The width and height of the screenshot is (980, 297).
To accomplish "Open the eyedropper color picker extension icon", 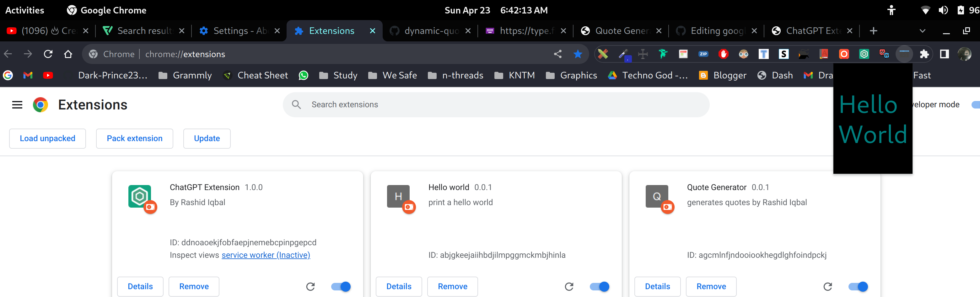I will click(x=624, y=54).
